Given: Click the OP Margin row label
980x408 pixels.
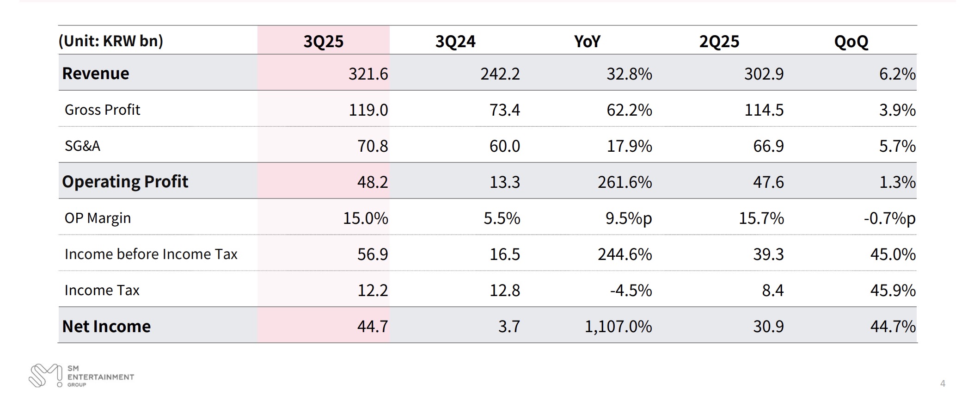Looking at the screenshot, I should click(98, 218).
